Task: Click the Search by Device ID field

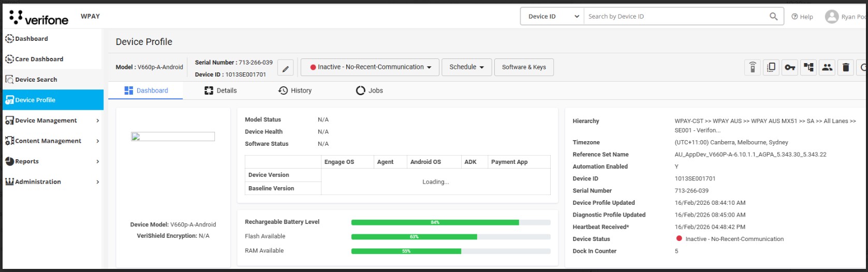Action: (675, 17)
